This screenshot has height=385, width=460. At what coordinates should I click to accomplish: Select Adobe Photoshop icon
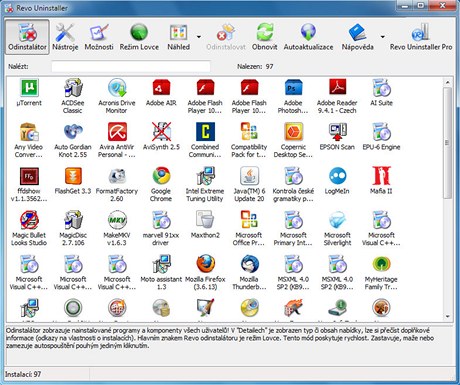tap(293, 87)
